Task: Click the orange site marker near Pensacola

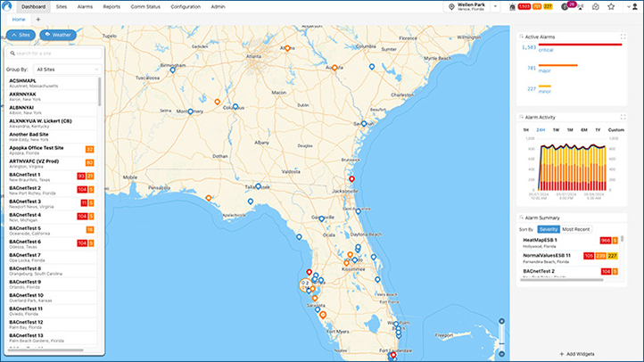Action: coord(209,198)
